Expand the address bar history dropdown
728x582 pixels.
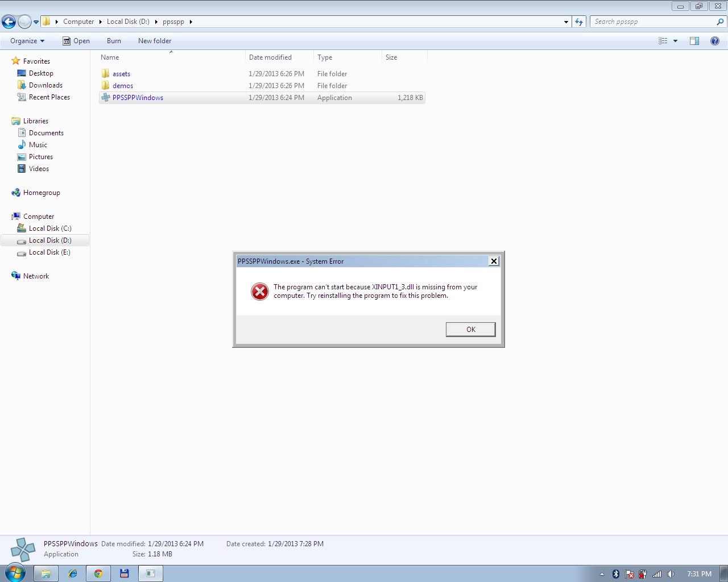pos(566,22)
